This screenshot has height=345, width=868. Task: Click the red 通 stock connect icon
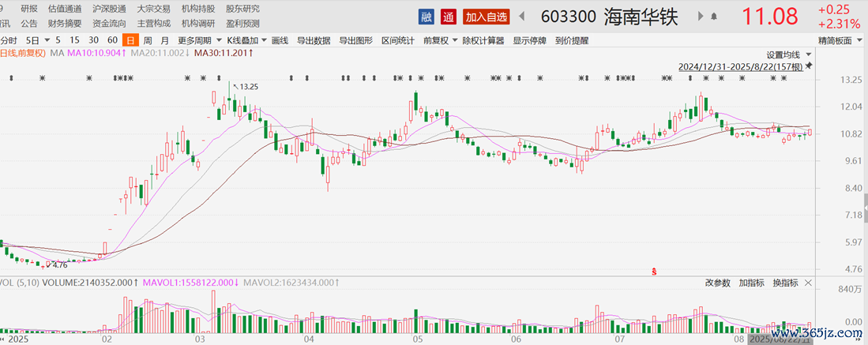click(449, 16)
